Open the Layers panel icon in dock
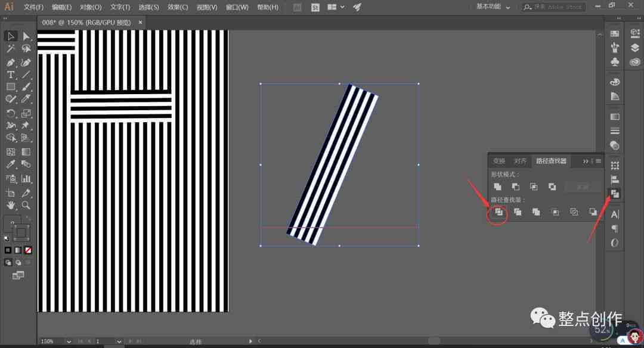This screenshot has width=644, height=348. 635,48
